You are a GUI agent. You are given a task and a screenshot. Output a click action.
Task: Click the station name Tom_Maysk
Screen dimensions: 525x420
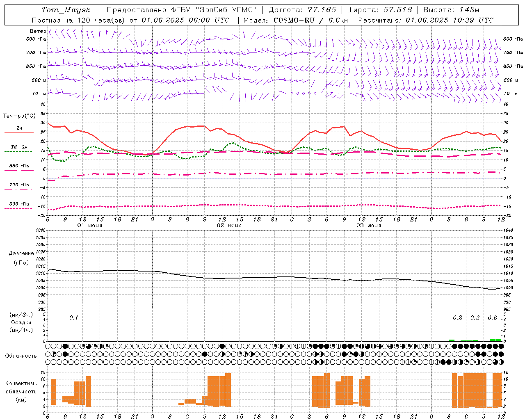(x=66, y=10)
